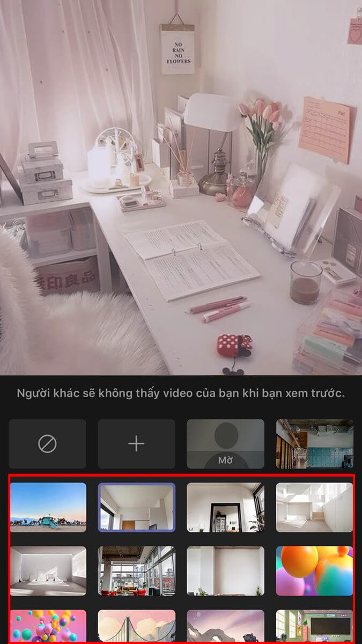Tap the plus icon to add background
Screen dimensions: 362x644
point(136,444)
